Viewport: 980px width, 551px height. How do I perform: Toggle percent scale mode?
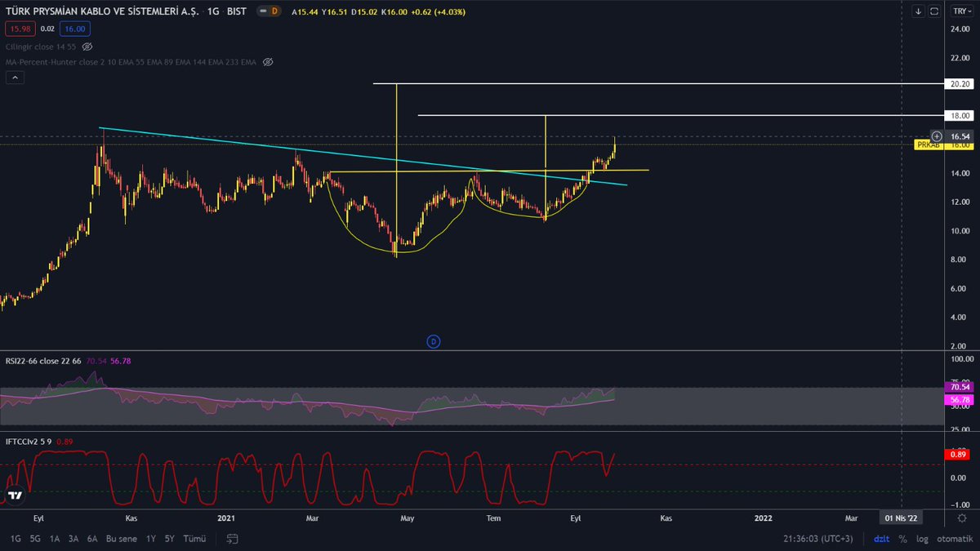(902, 539)
